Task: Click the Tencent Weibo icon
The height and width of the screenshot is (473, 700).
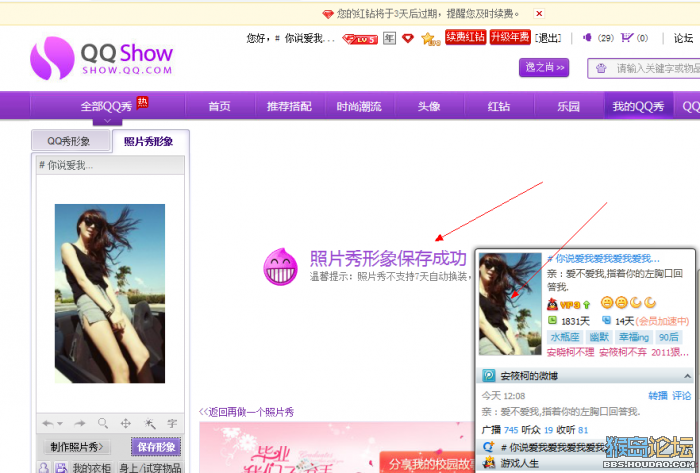Action: (489, 376)
